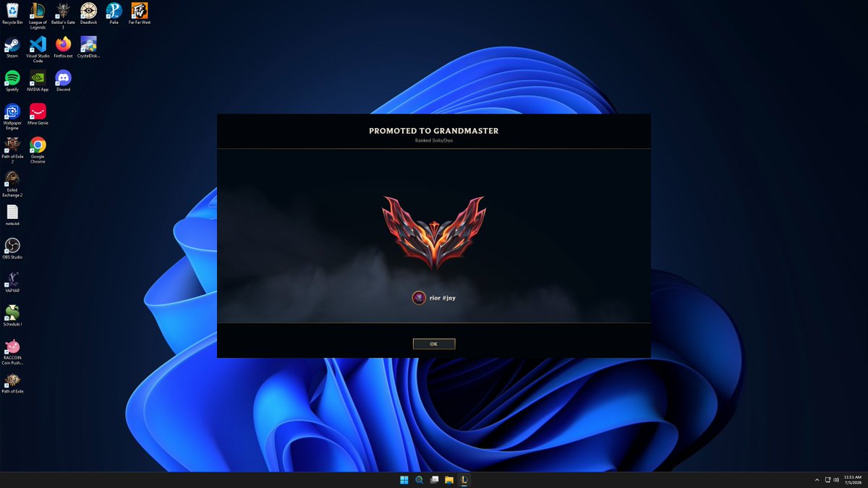Select the Google Chrome desktop shortcut
The image size is (868, 488).
coord(38,150)
